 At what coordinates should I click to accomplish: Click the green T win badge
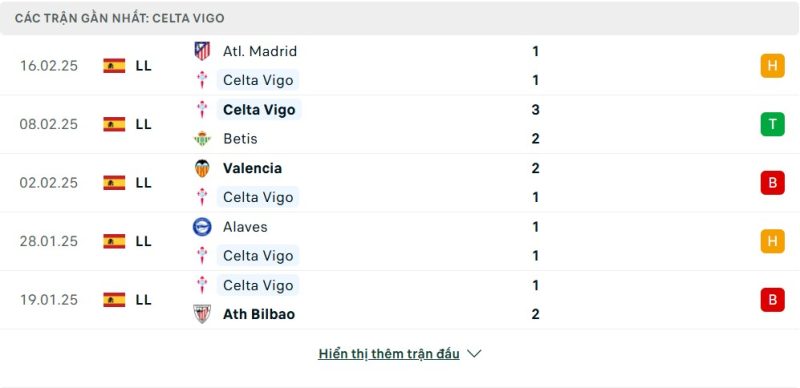click(x=772, y=124)
